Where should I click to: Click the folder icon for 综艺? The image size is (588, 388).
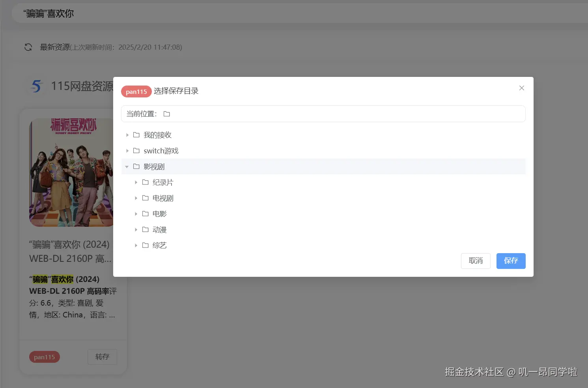pos(146,245)
